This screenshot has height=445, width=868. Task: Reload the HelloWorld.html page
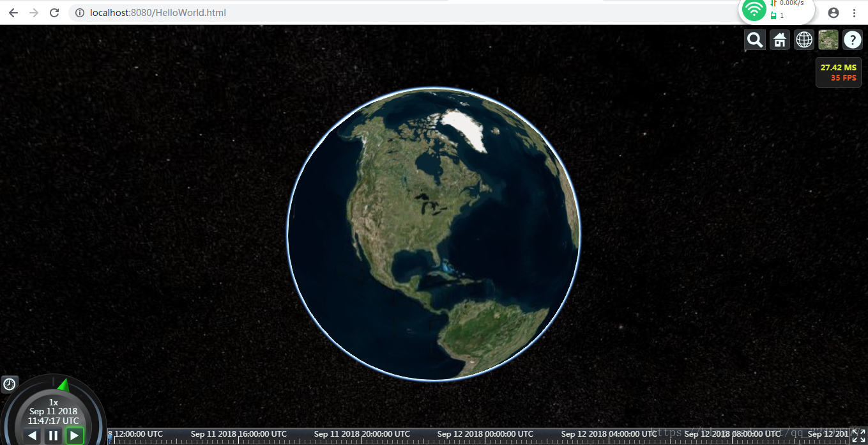[x=55, y=13]
